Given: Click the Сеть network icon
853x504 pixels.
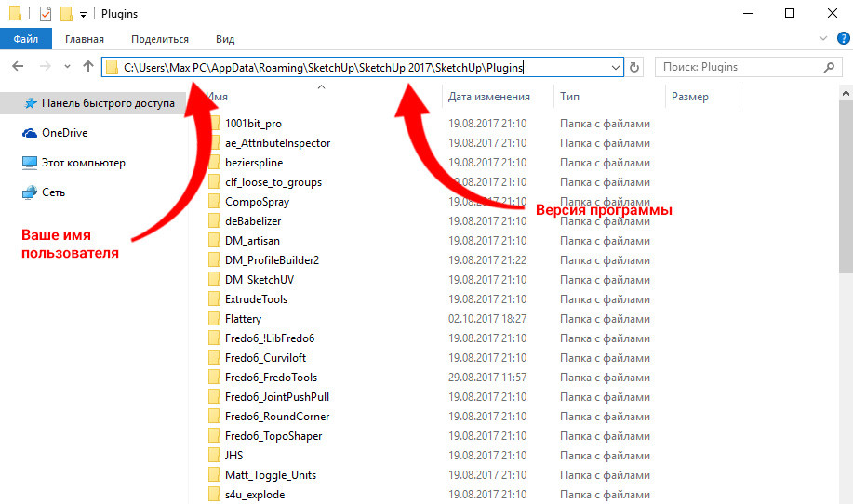Looking at the screenshot, I should pos(30,192).
